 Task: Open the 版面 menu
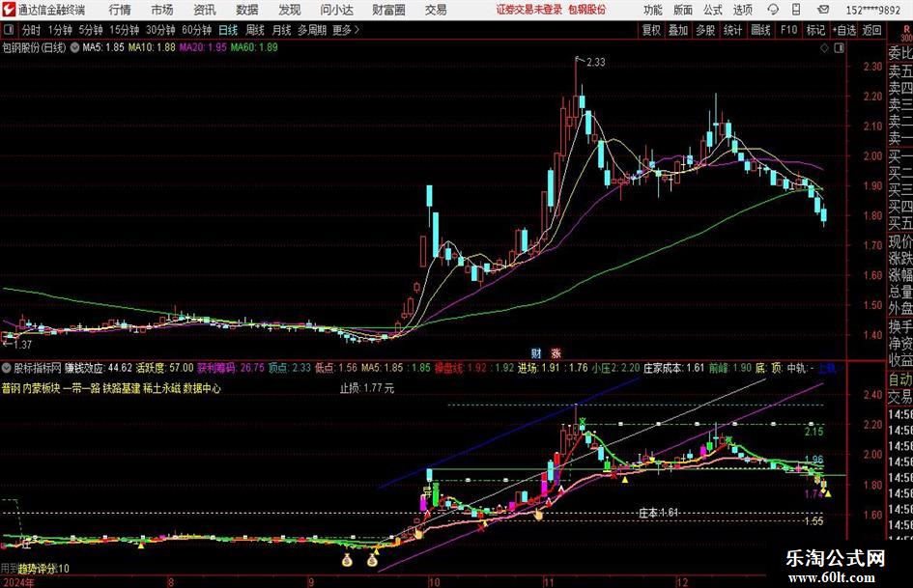683,10
